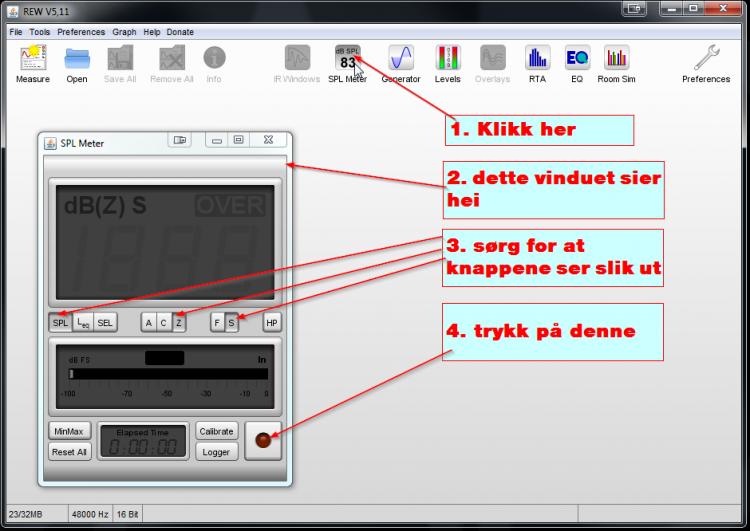Click the Overlays toolbar icon
This screenshot has height=531, width=750.
(492, 64)
